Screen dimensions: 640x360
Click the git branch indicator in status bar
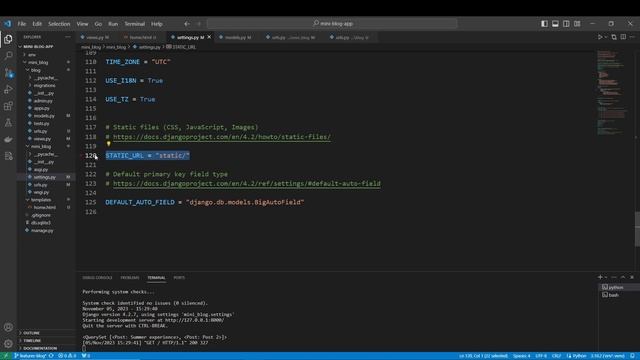30,356
